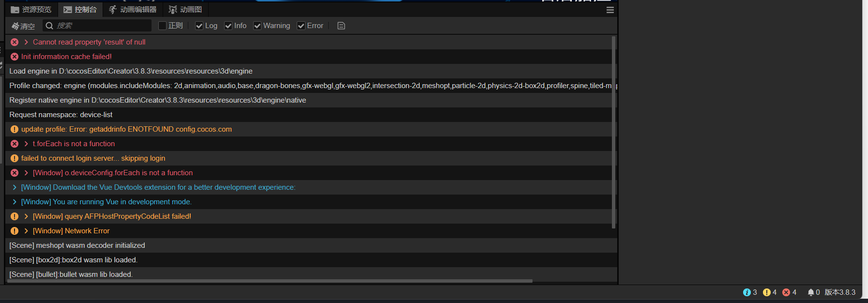Toggle the 正则 regex checkbox
Screen dimensions: 868x303
point(163,26)
